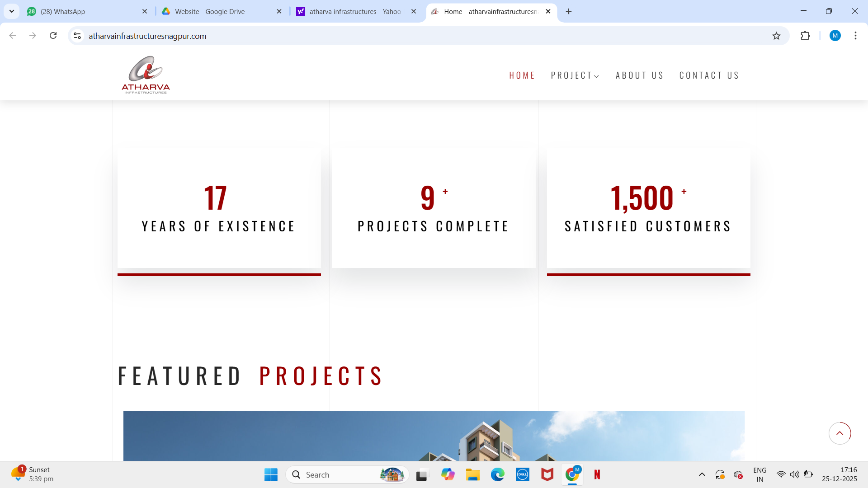Click the featured project building image
The height and width of the screenshot is (488, 868).
[434, 436]
